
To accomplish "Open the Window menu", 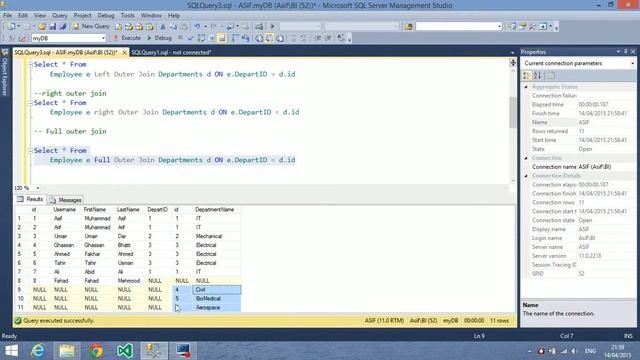I will (151, 16).
